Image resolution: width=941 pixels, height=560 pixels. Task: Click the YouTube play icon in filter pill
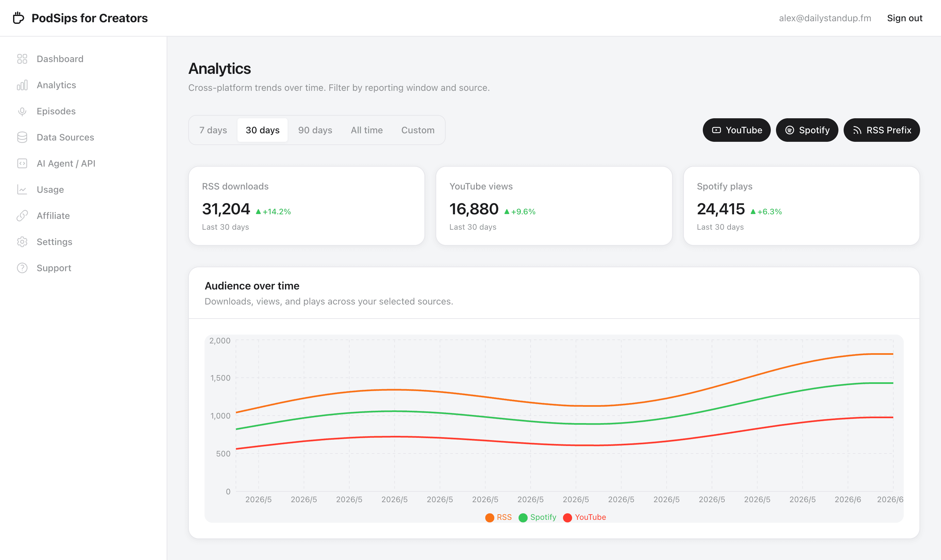pos(716,130)
